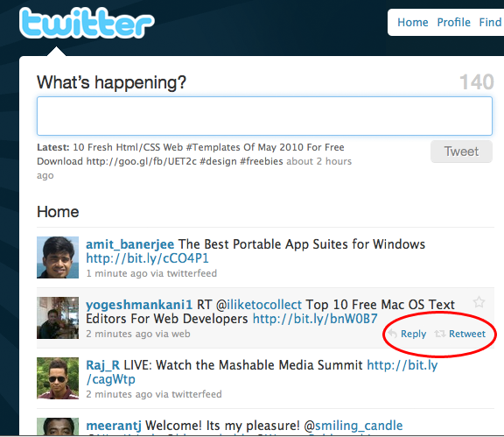The image size is (504, 437).
Task: Click the Retweet link text
Action: click(x=467, y=334)
